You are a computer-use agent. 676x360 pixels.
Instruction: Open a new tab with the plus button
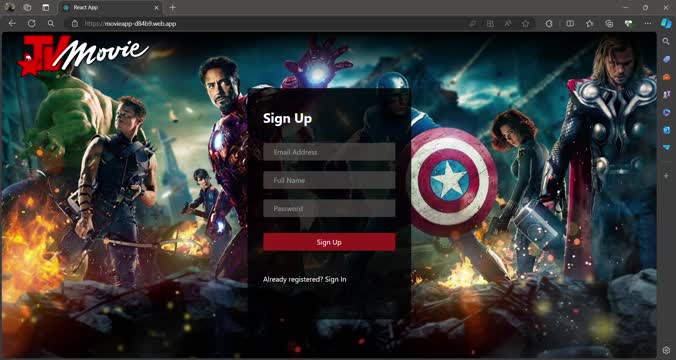point(172,7)
